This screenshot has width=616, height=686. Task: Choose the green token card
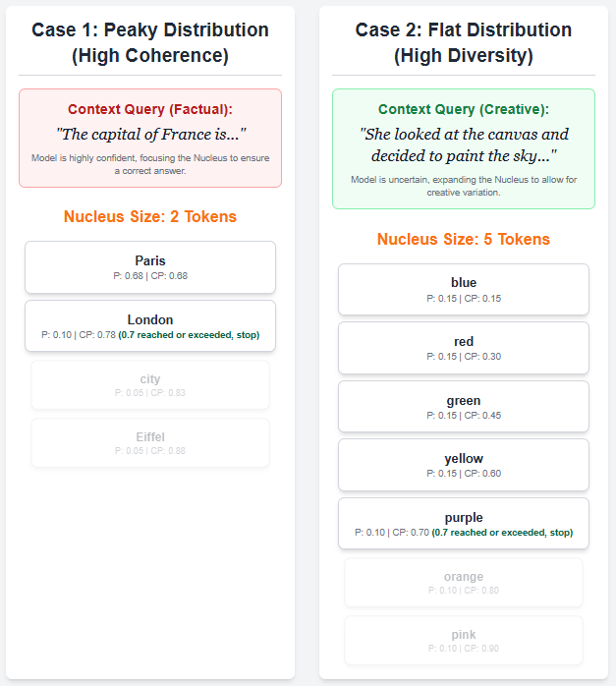click(464, 407)
